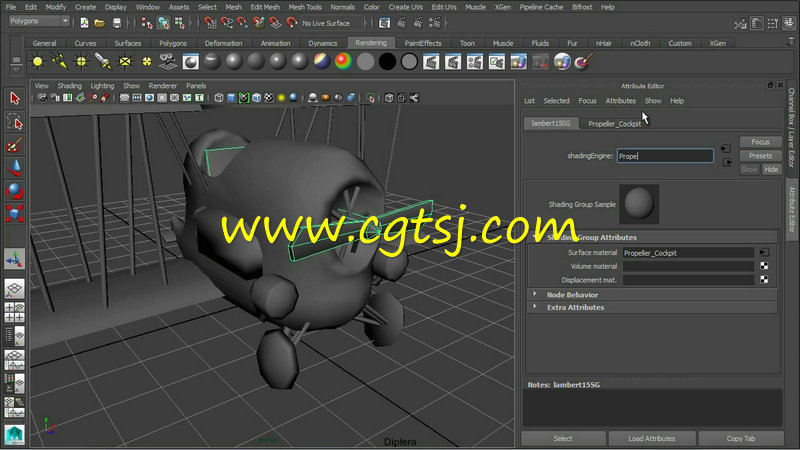The height and width of the screenshot is (450, 800).
Task: Open the Create UVs menu
Action: point(406,7)
